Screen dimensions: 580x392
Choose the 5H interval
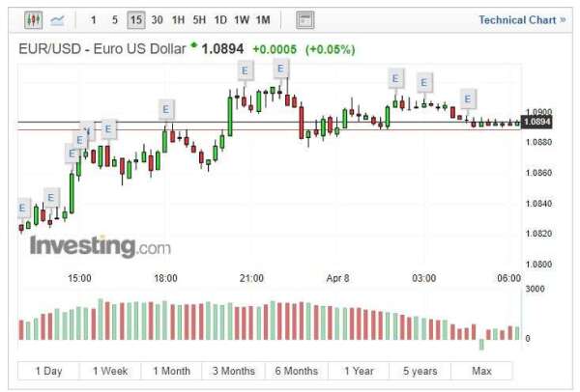[199, 20]
